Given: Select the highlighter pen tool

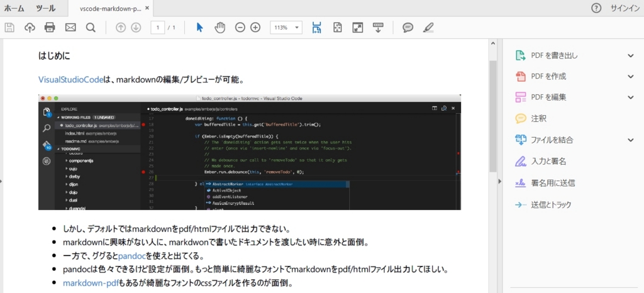Looking at the screenshot, I should point(428,28).
